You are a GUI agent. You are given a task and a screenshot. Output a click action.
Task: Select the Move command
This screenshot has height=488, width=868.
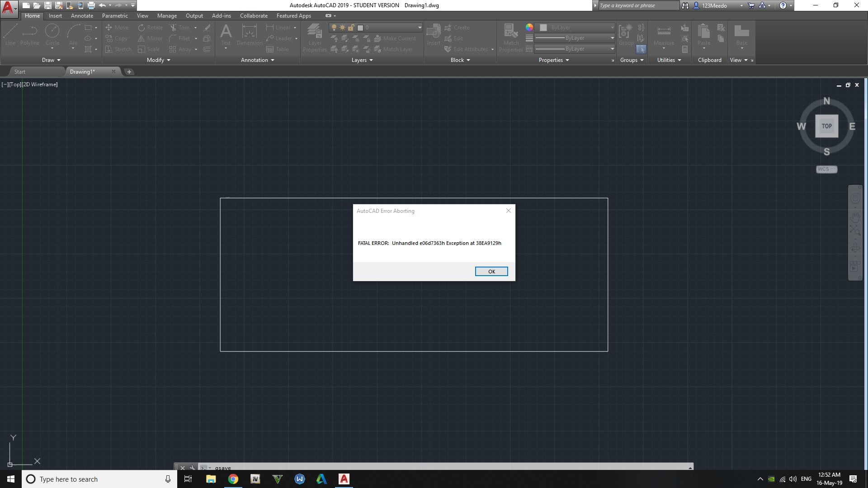[x=118, y=27]
